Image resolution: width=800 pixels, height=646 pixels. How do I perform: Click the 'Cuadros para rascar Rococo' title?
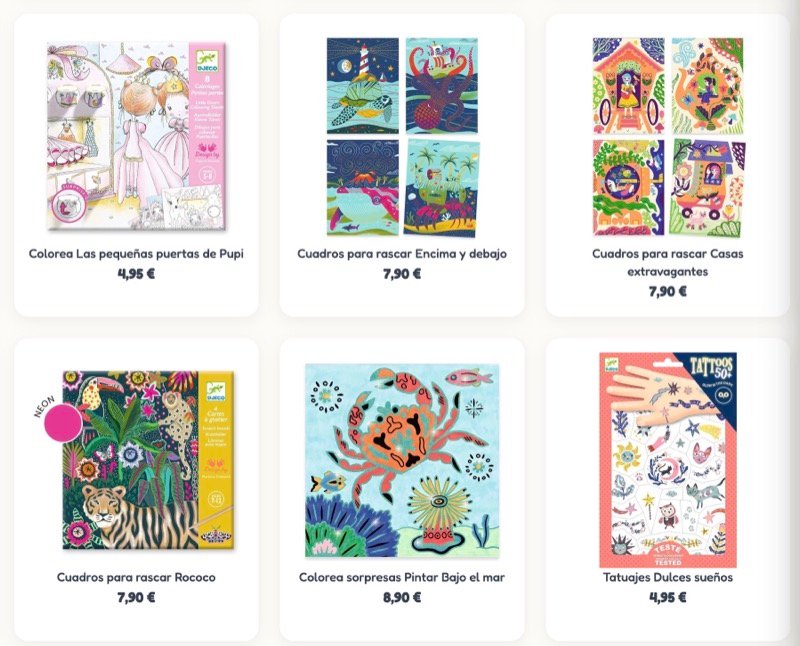(136, 577)
